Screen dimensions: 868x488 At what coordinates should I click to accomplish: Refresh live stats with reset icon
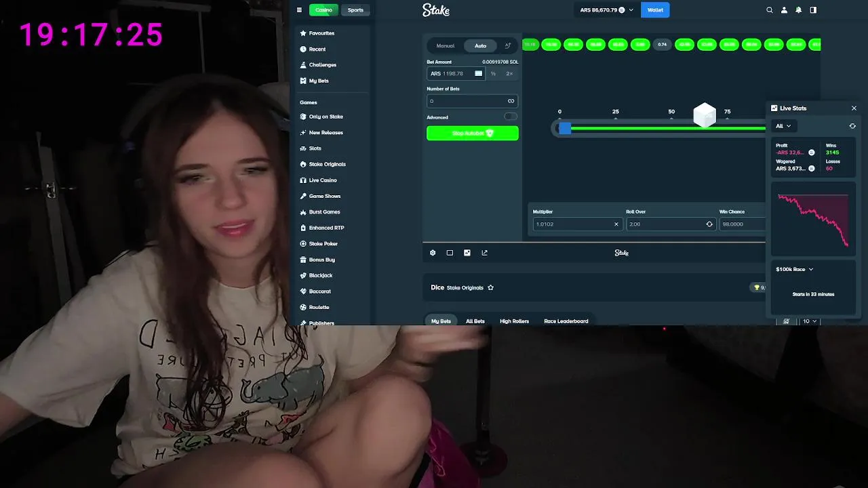(x=852, y=126)
